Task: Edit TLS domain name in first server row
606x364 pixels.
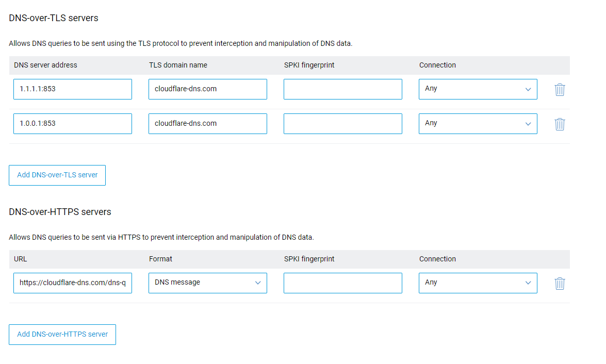Action: pyautogui.click(x=207, y=89)
